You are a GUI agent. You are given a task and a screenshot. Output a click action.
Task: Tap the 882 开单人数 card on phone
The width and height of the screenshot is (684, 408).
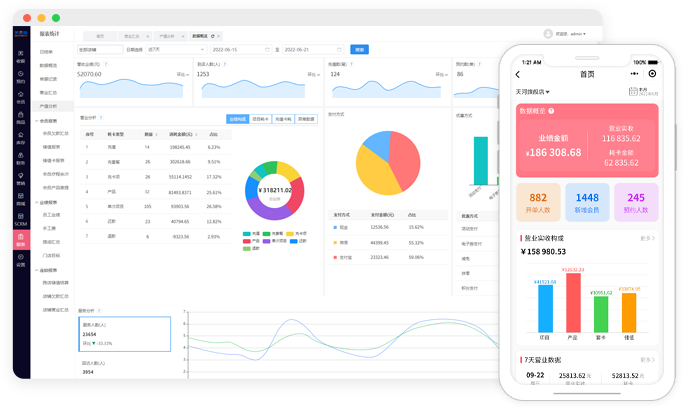point(538,202)
